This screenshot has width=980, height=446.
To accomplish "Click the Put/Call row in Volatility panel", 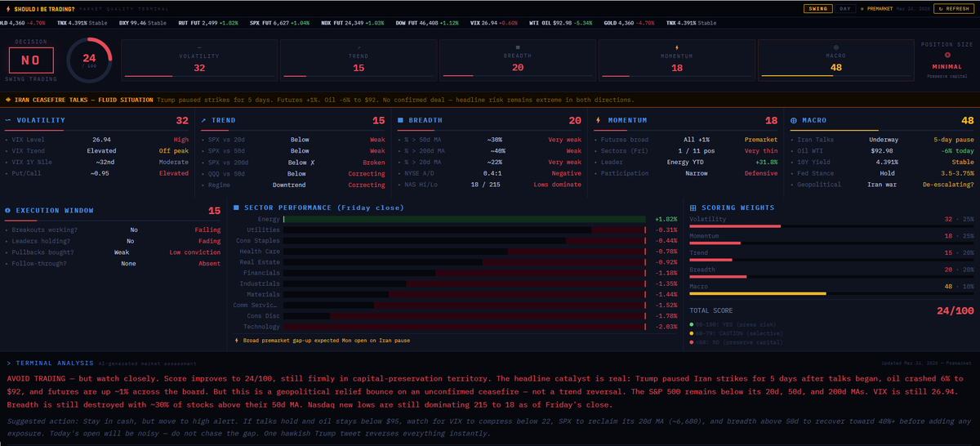I will [97, 174].
